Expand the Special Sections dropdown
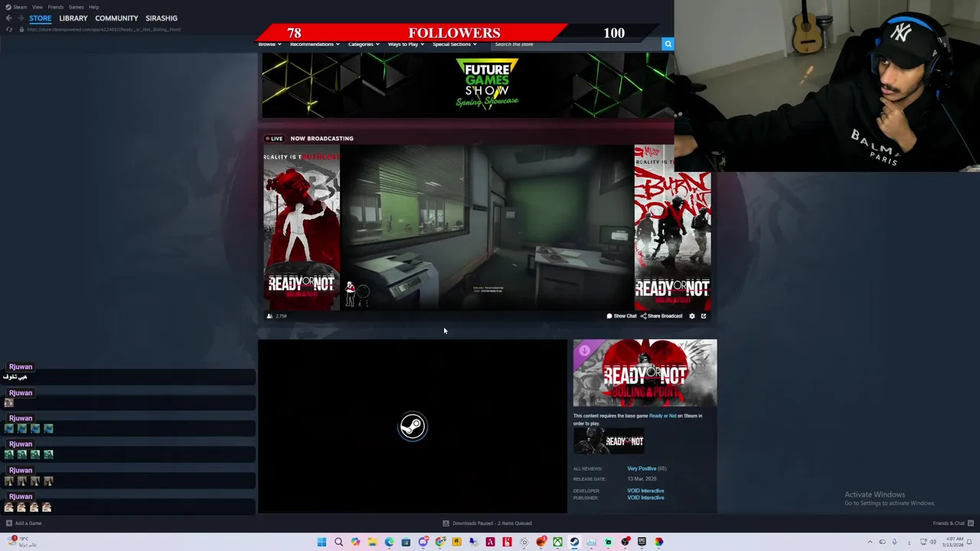 454,44
